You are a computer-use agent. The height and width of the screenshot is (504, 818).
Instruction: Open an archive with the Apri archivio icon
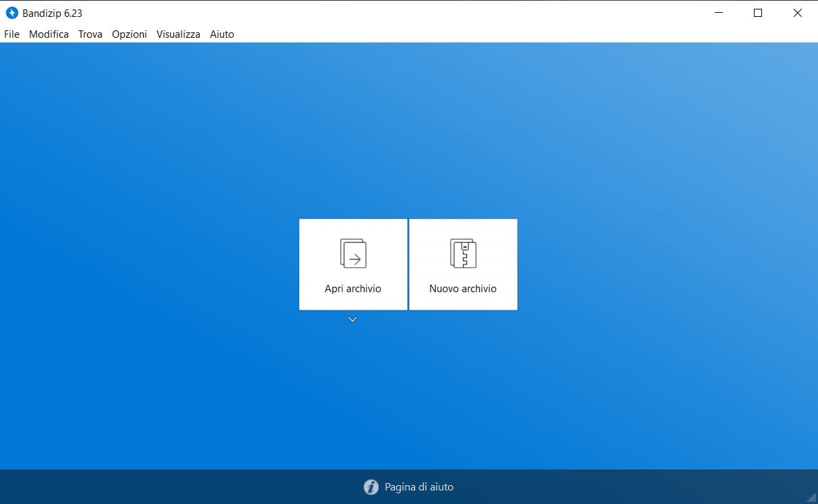[x=352, y=264]
